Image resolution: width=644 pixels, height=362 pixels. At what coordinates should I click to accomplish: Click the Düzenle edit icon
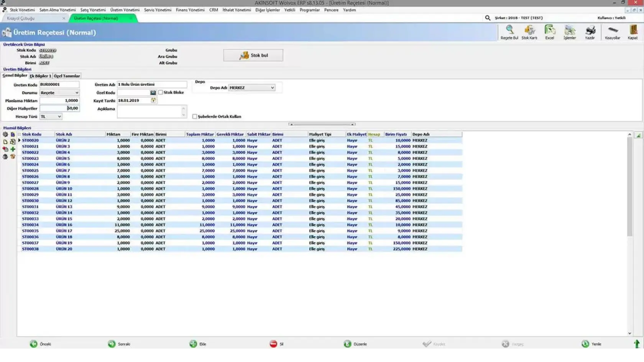(347, 344)
